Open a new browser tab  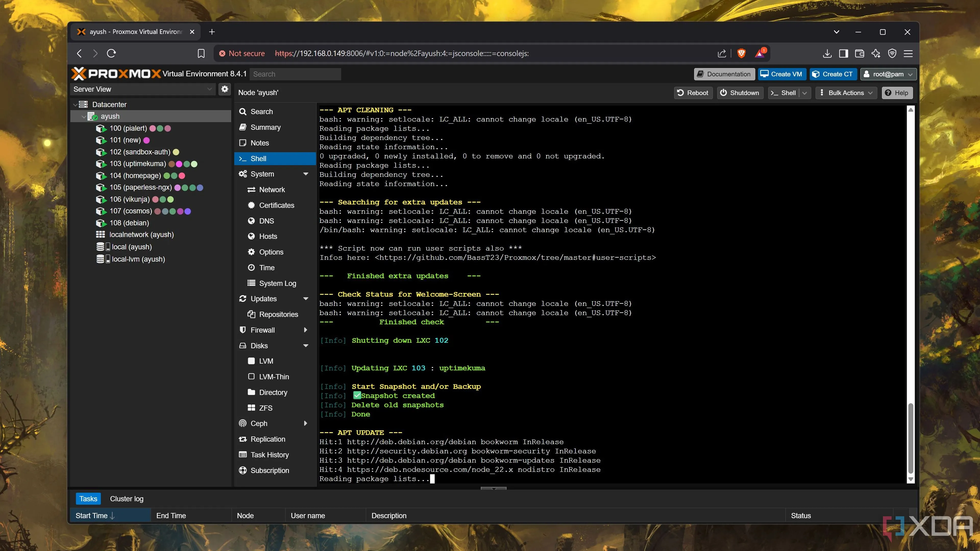click(x=212, y=32)
